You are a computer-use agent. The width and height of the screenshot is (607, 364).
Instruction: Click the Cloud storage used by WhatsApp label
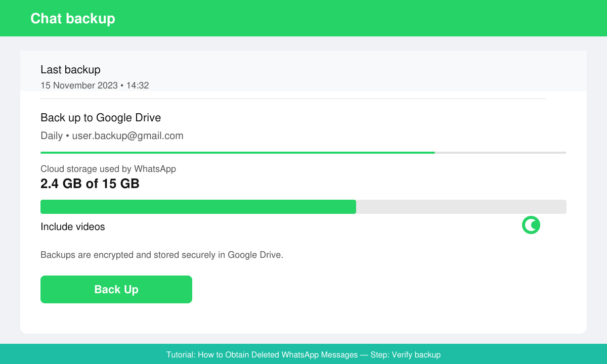[x=108, y=169]
